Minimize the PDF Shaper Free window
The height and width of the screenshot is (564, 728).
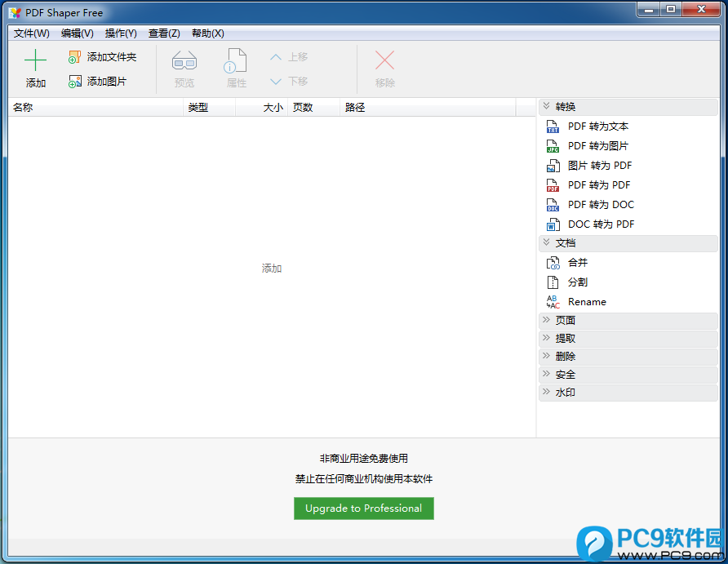pyautogui.click(x=649, y=9)
